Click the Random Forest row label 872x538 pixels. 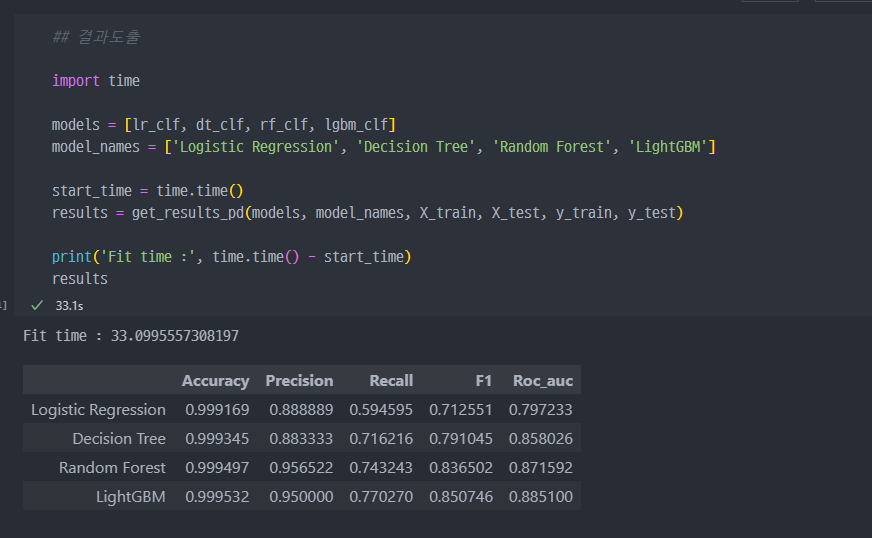(x=112, y=468)
